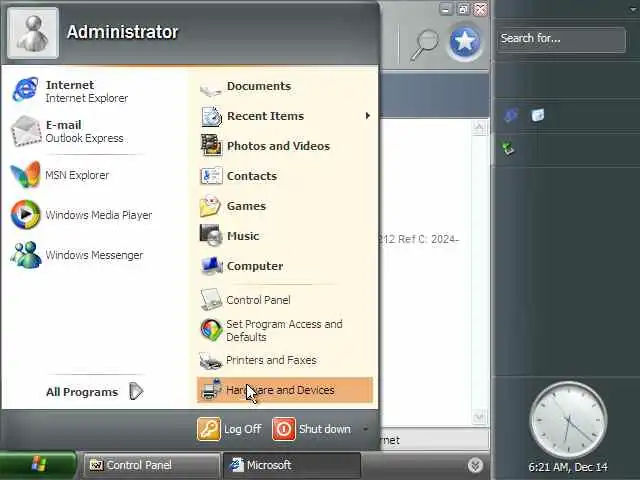Screen dimensions: 640x480
Task: Open Photos and Videos
Action: click(x=265, y=146)
